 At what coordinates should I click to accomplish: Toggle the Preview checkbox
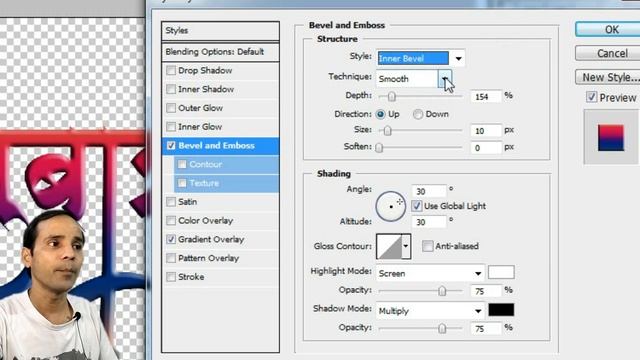coord(591,97)
